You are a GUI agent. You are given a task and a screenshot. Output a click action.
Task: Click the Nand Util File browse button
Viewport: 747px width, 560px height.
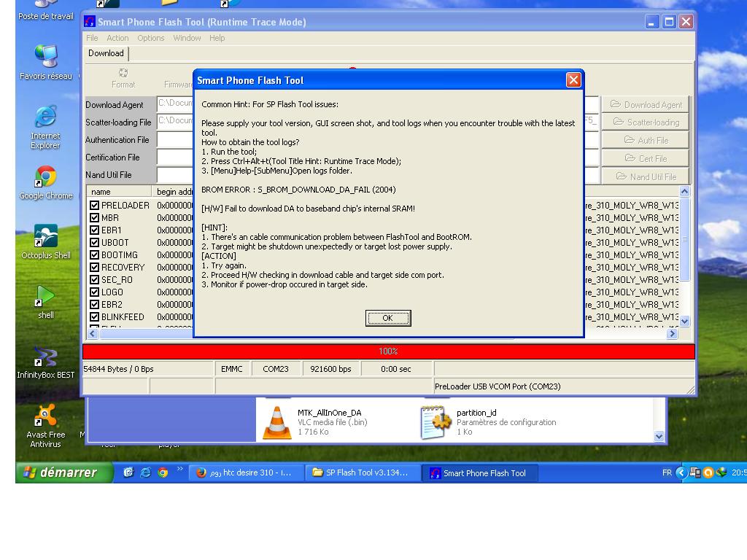(646, 176)
